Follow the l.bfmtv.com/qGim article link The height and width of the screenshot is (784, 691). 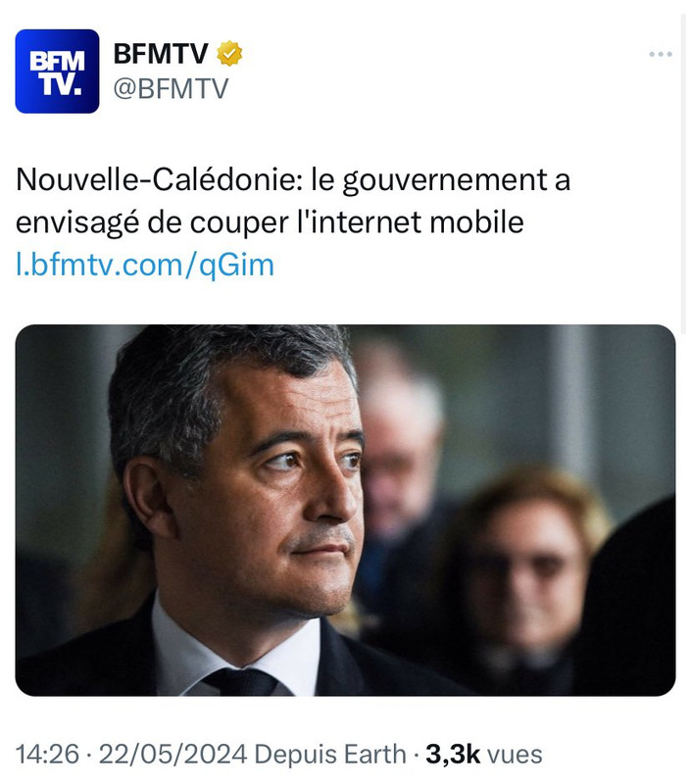pyautogui.click(x=145, y=265)
